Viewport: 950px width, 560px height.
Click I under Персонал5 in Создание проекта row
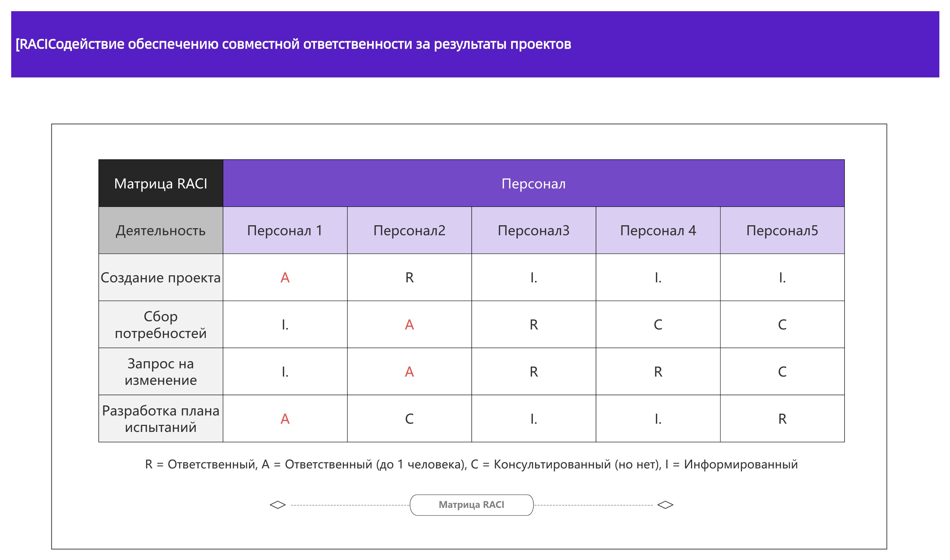coord(782,277)
